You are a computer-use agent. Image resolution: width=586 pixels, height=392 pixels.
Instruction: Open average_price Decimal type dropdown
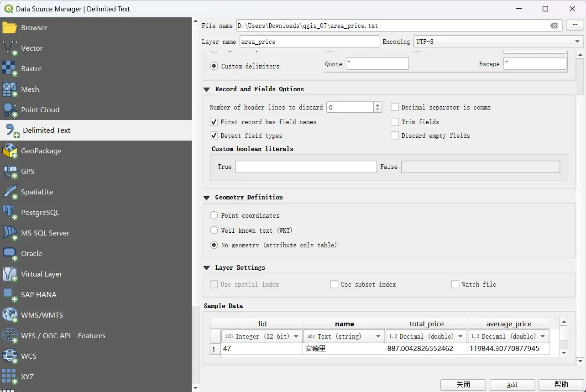pos(508,336)
